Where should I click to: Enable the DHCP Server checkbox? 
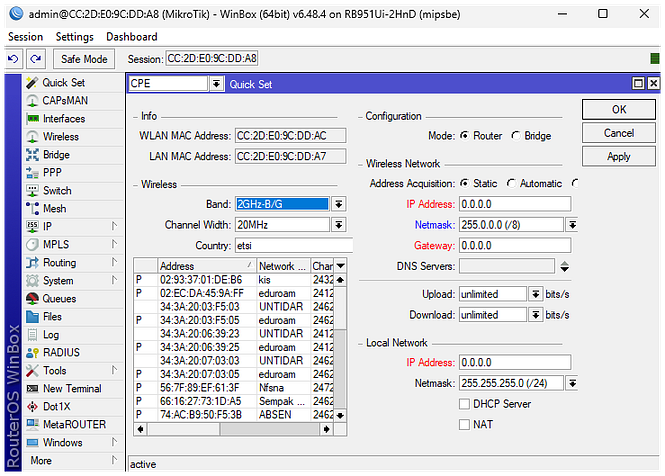tap(464, 404)
